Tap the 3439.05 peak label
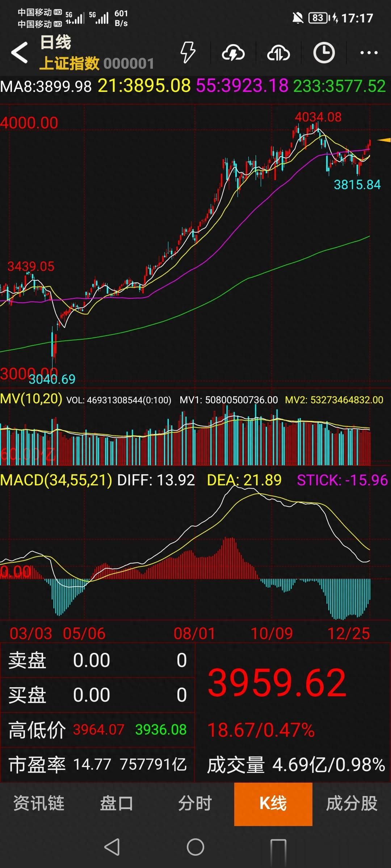This screenshot has height=868, width=391. (31, 267)
